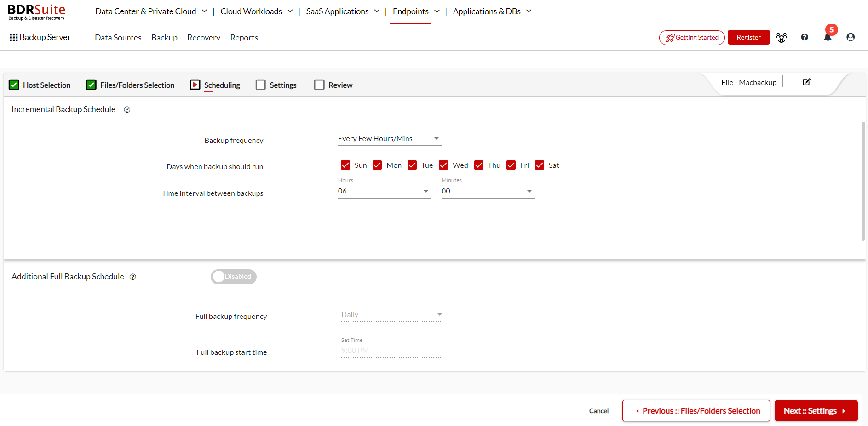Viewport: 868px width, 426px height.
Task: Select the Review step label
Action: (x=340, y=85)
